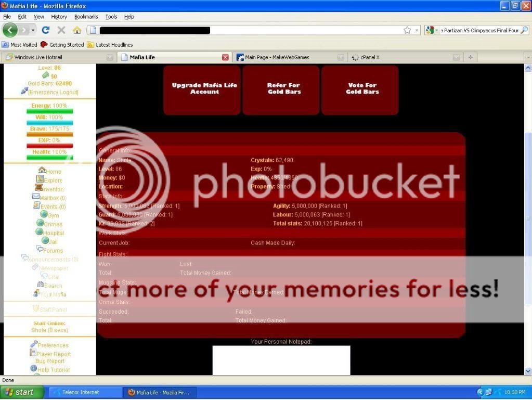Click the Mailbox envelope icon
The image size is (532, 400).
(36, 197)
